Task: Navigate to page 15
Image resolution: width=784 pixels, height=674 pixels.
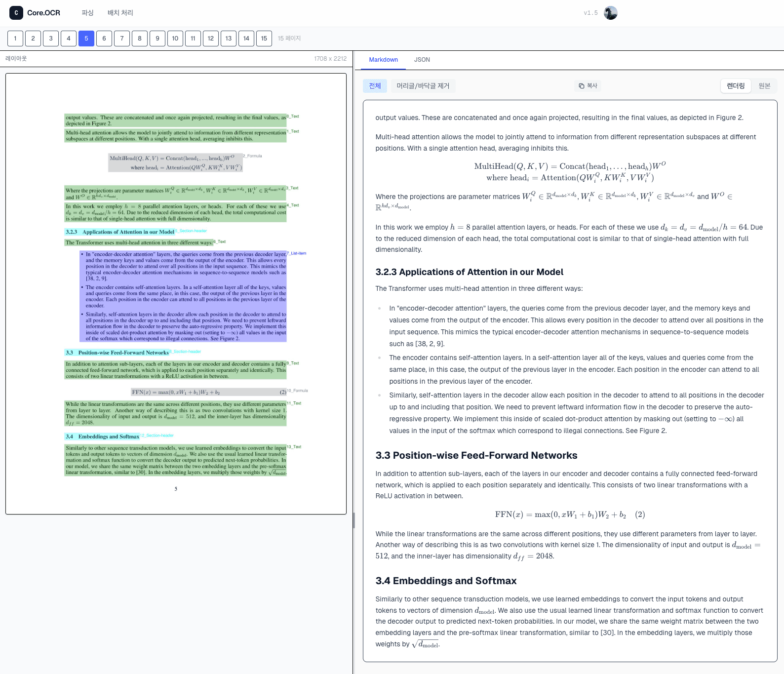Action: (264, 39)
